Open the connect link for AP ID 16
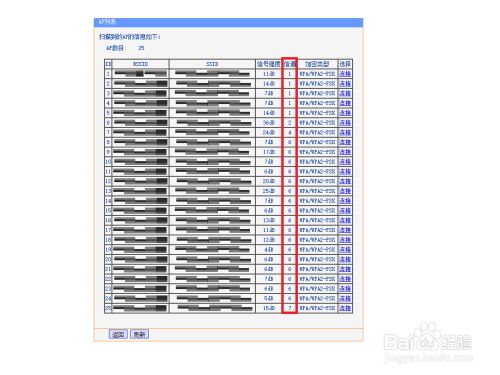The height and width of the screenshot is (375, 500). tap(345, 220)
